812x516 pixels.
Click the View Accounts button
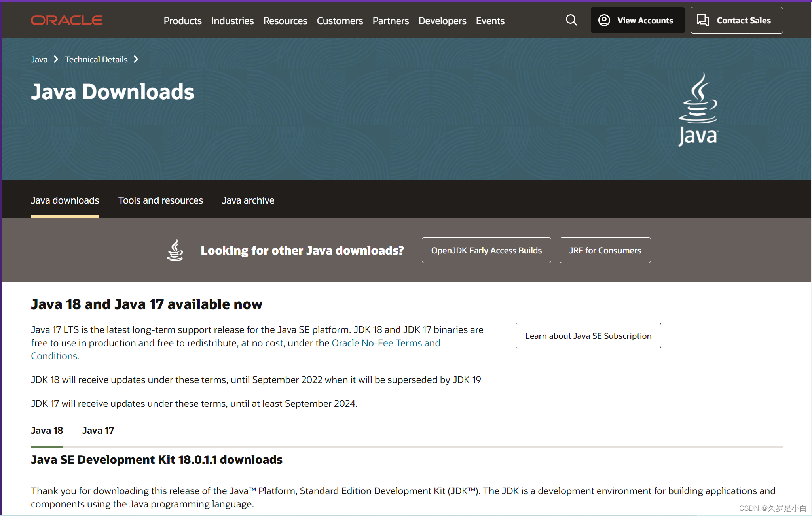pos(637,20)
